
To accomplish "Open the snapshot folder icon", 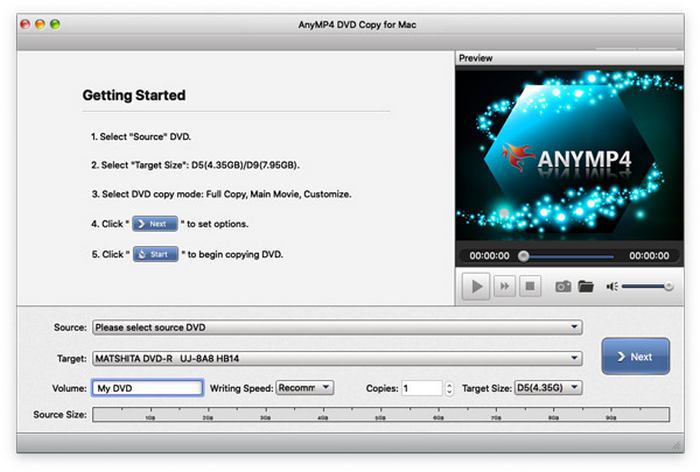I will coord(586,286).
